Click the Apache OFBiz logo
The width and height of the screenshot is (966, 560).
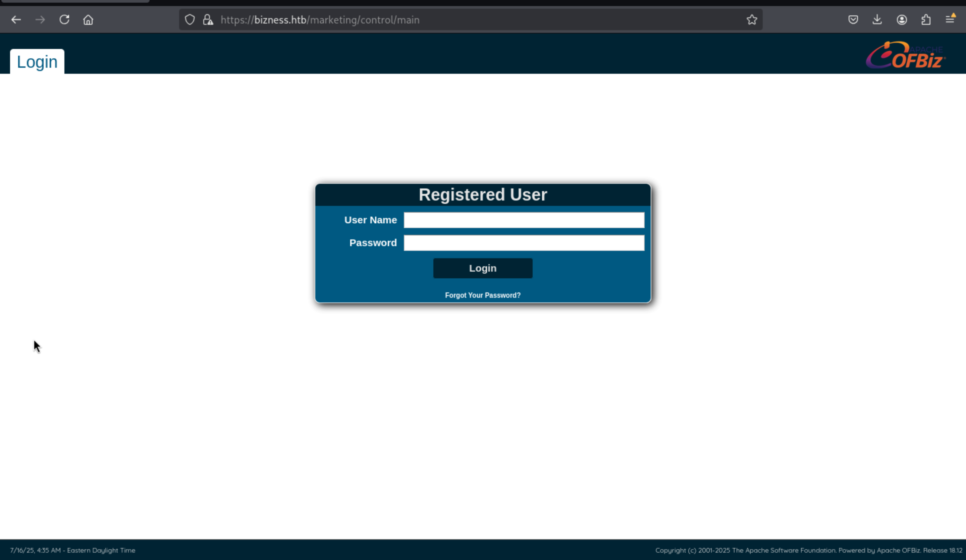click(905, 56)
